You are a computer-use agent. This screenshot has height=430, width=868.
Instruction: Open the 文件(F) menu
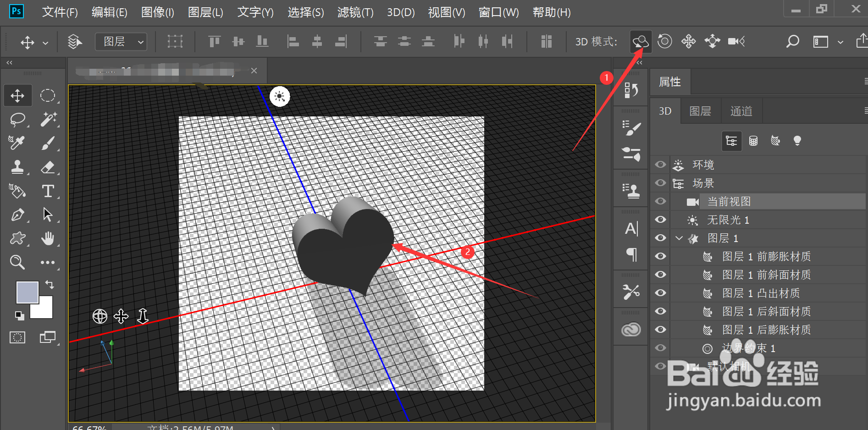[x=60, y=12]
